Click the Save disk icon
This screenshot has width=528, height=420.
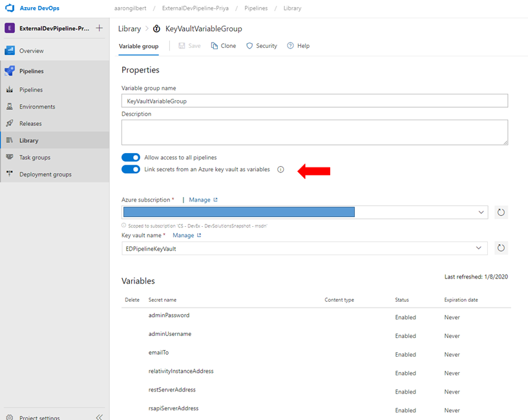[x=182, y=45]
